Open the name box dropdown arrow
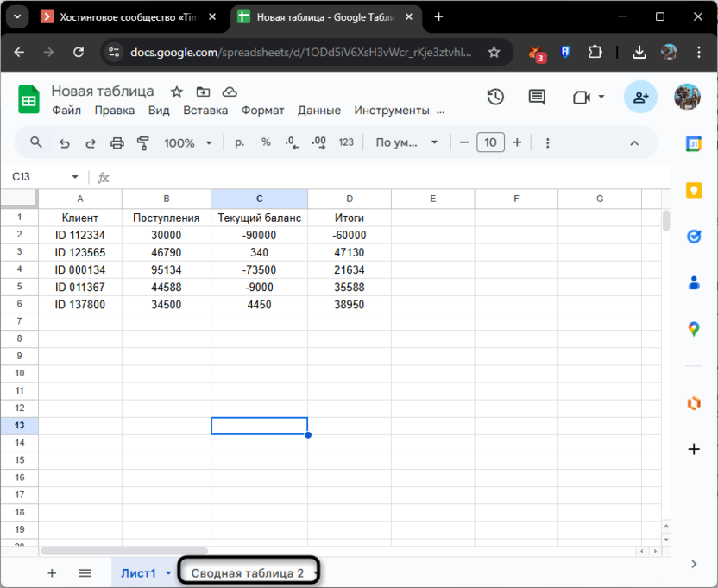The width and height of the screenshot is (718, 588). click(75, 177)
